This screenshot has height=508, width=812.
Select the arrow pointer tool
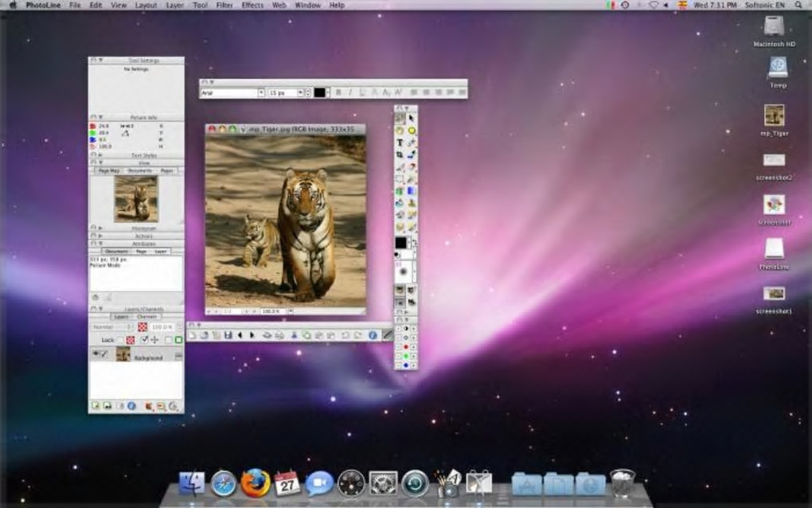pos(412,119)
